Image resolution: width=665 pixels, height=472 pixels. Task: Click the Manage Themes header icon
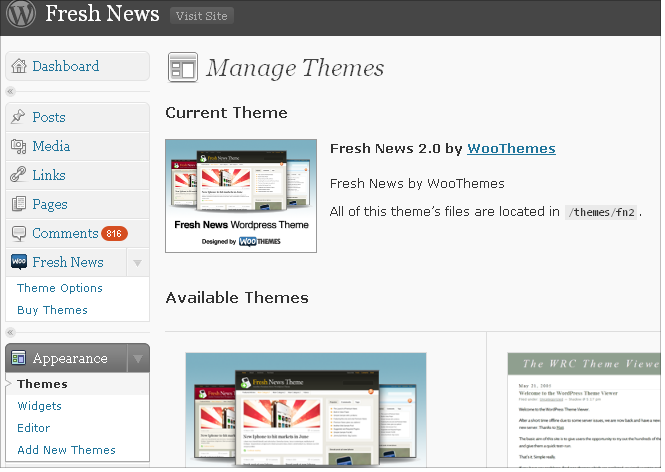click(183, 67)
